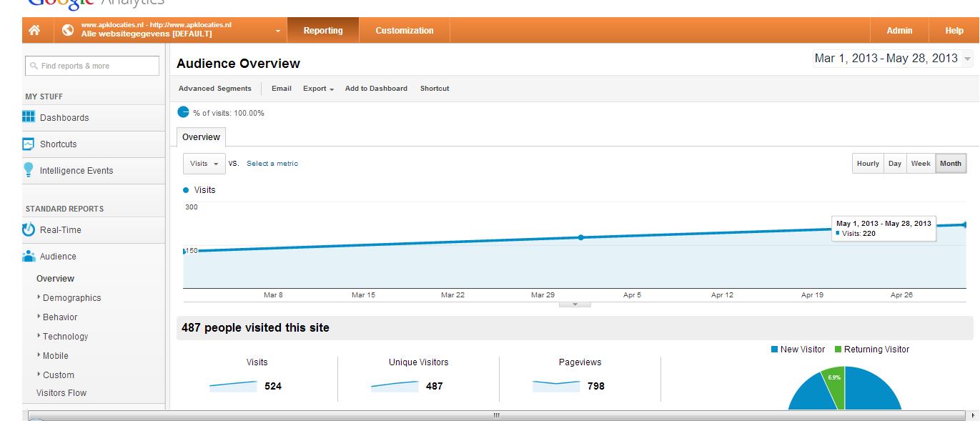Click the Email button
980x421 pixels.
[282, 89]
